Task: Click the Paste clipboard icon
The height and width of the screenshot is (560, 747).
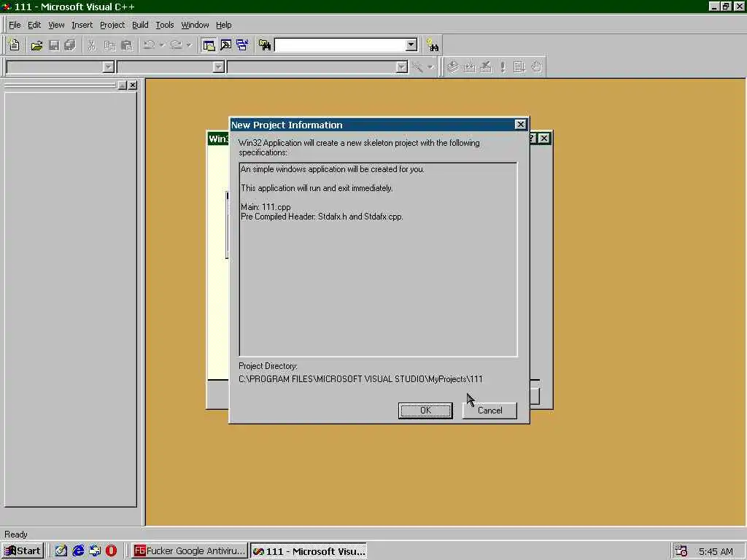Action: pos(127,45)
